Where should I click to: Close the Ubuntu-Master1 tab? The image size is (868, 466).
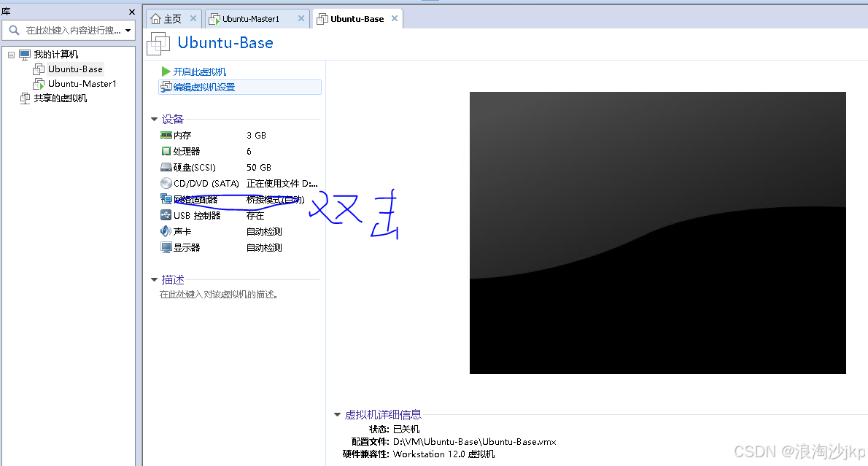coord(301,18)
